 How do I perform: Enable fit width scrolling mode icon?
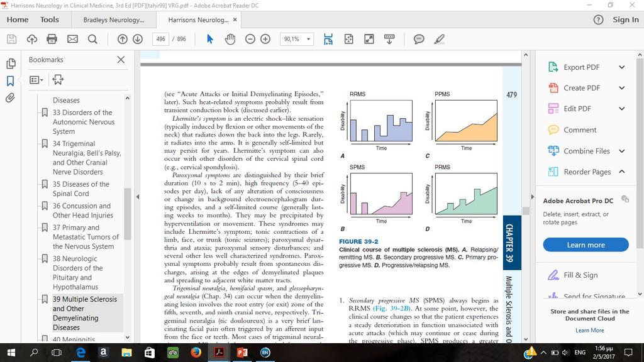pyautogui.click(x=328, y=39)
